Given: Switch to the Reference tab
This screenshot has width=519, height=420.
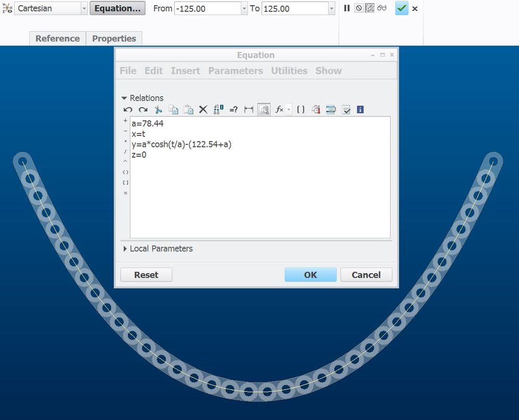Looking at the screenshot, I should point(58,38).
